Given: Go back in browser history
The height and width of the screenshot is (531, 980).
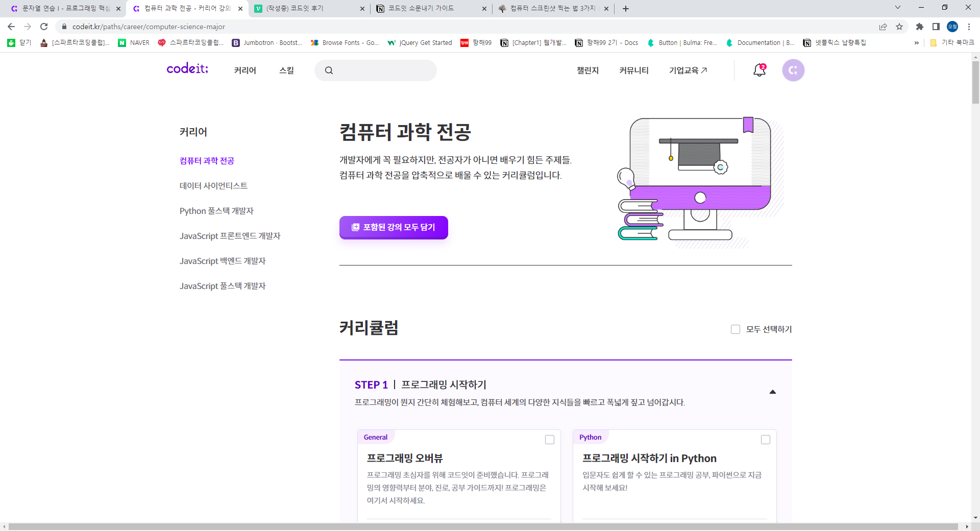Looking at the screenshot, I should [11, 27].
